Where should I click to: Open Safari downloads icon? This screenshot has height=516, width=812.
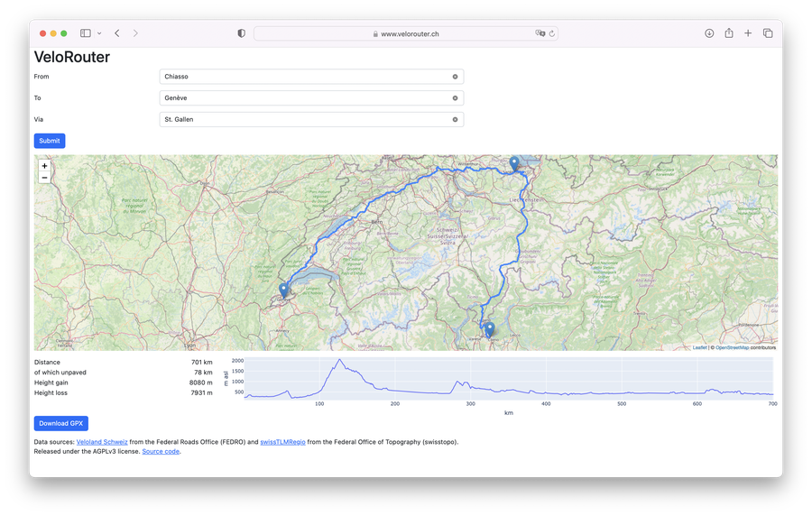(x=709, y=33)
